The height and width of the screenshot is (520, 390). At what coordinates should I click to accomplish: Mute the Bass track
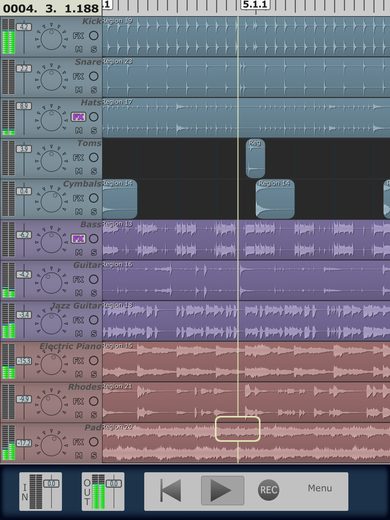click(x=79, y=253)
